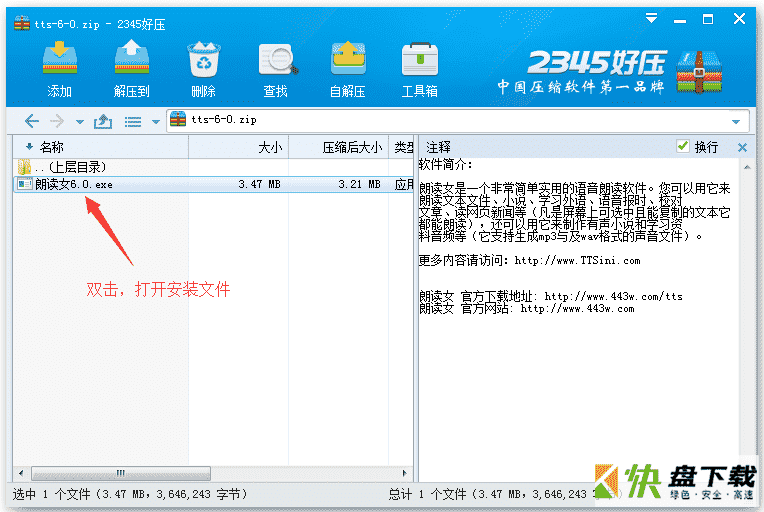Minimize the 2345好压 window
Image resolution: width=764 pixels, height=512 pixels.
coord(680,20)
